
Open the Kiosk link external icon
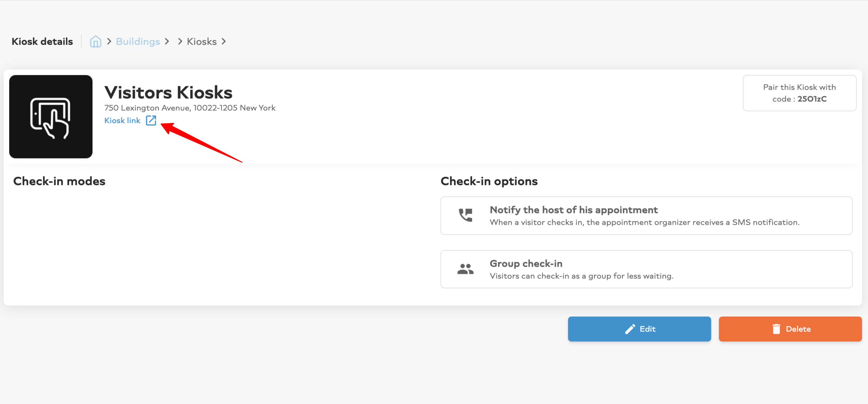click(151, 121)
